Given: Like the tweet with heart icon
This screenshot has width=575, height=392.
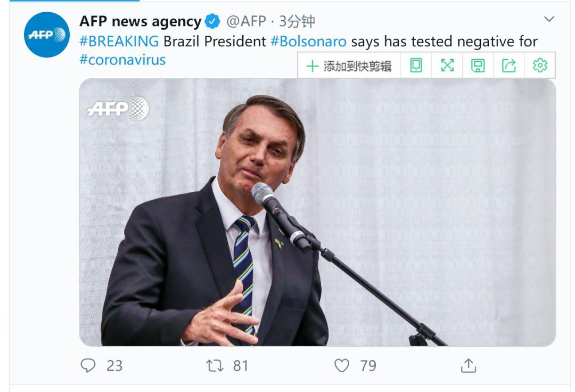Looking at the screenshot, I should click(x=342, y=365).
